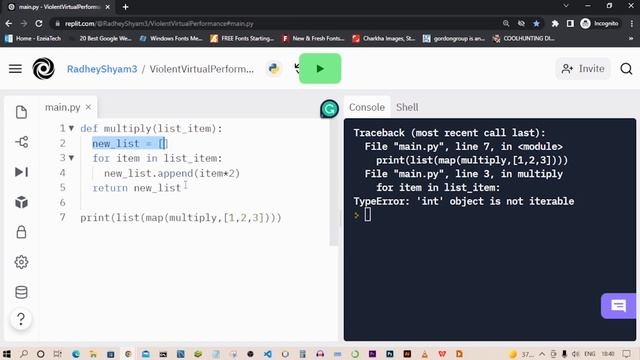Open the notification center icon

click(627, 354)
